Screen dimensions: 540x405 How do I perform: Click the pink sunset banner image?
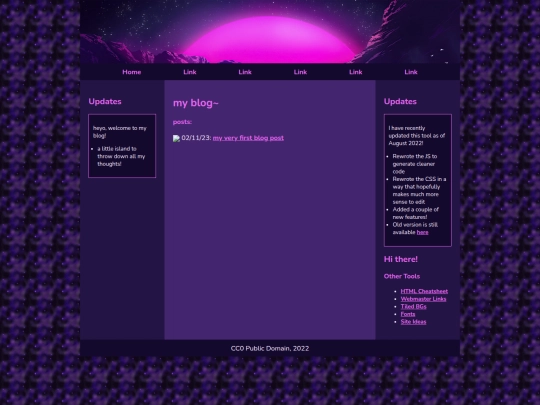tap(270, 32)
